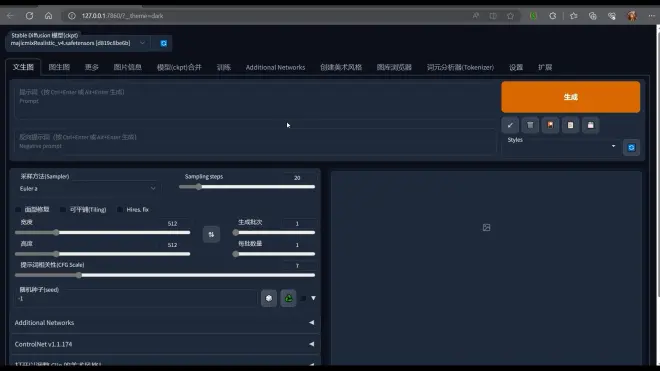
Task: Open the Stable Diffusion checkpoint dropdown
Action: (77, 43)
